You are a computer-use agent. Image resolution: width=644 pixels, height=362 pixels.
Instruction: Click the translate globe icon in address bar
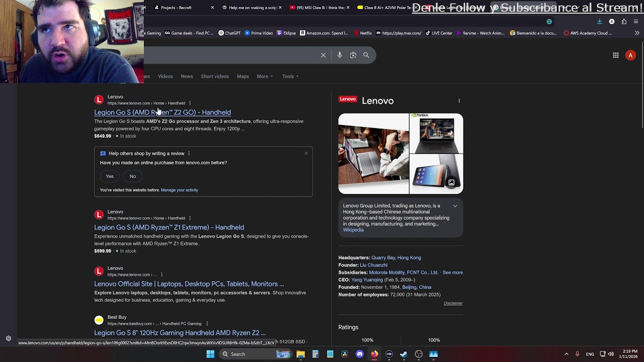click(x=549, y=22)
